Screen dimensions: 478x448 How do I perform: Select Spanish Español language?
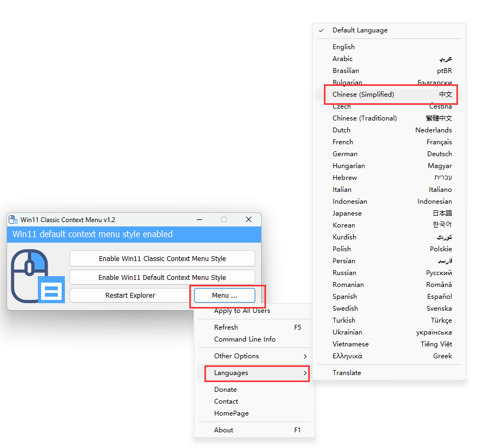(389, 297)
